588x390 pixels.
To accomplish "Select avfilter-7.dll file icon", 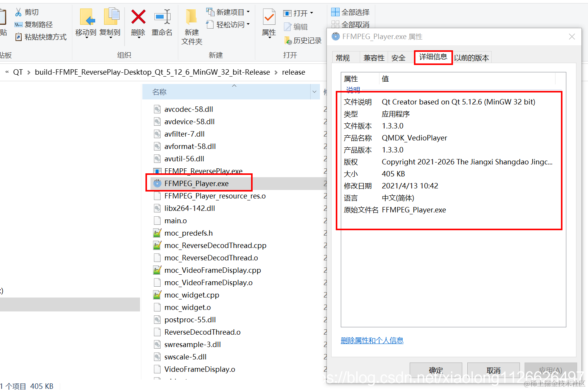I will [x=157, y=134].
